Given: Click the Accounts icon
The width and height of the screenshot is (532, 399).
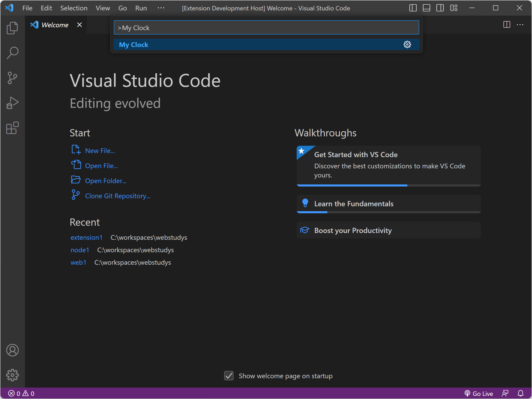Looking at the screenshot, I should 12,350.
